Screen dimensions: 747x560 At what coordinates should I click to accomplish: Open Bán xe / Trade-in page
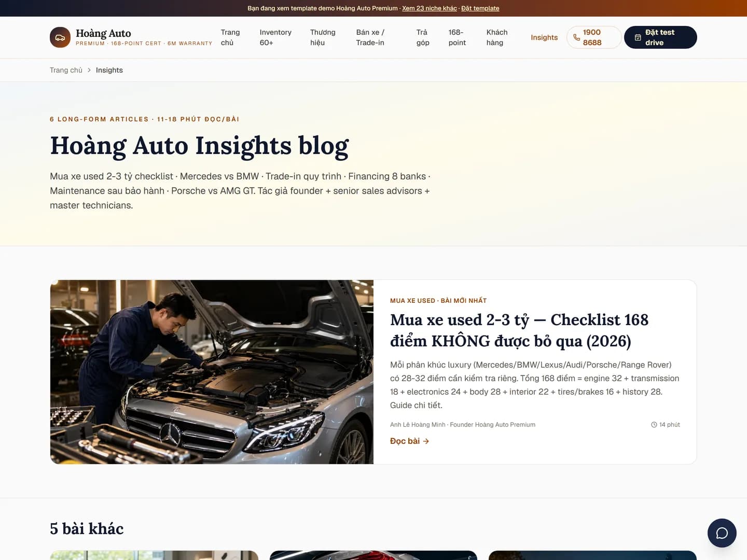tap(370, 37)
